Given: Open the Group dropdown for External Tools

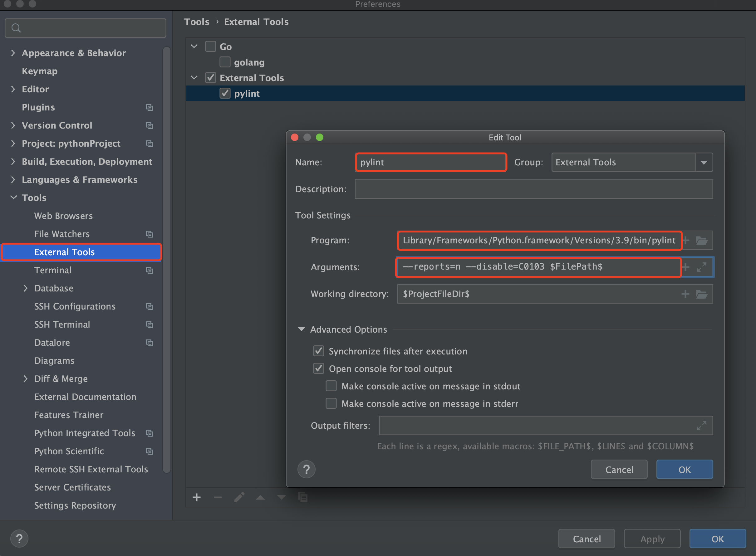Looking at the screenshot, I should pos(705,163).
